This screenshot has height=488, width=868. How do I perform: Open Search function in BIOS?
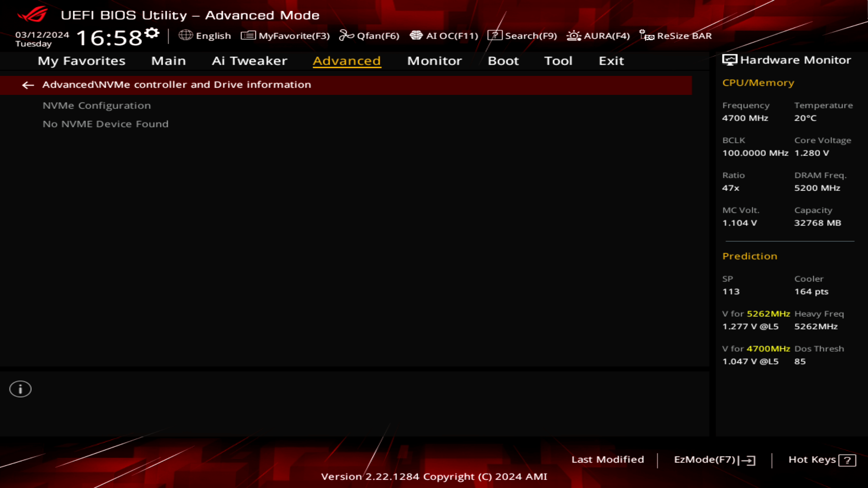tap(523, 36)
